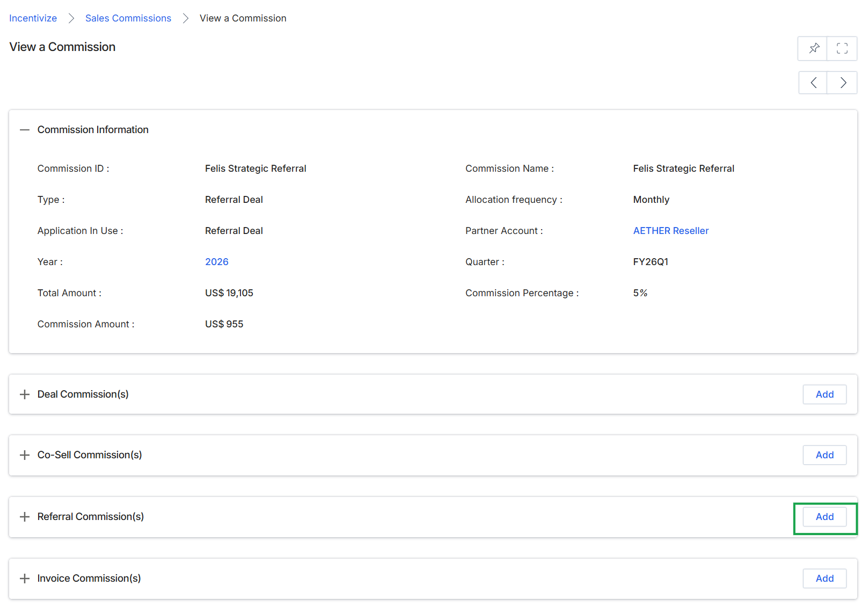Screen dimensions: 868x615
Task: Click the Year field label
Action: (50, 262)
